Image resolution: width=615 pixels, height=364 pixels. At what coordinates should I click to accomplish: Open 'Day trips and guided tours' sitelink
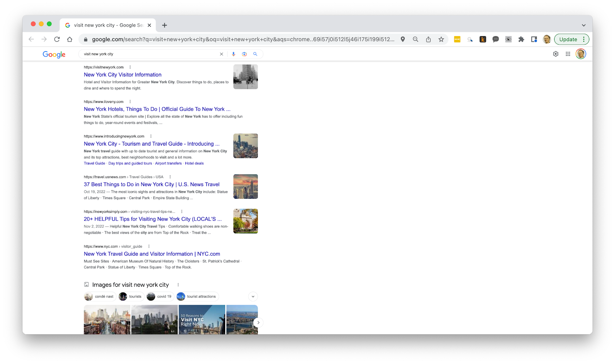coord(130,163)
